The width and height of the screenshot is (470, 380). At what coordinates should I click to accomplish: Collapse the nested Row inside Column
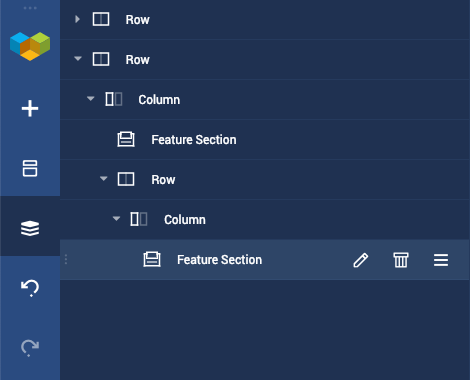(104, 179)
